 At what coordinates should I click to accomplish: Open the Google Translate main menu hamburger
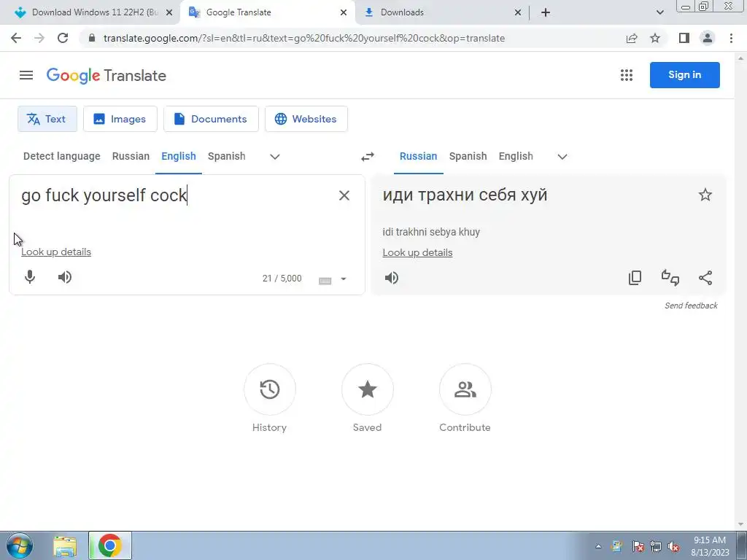26,75
